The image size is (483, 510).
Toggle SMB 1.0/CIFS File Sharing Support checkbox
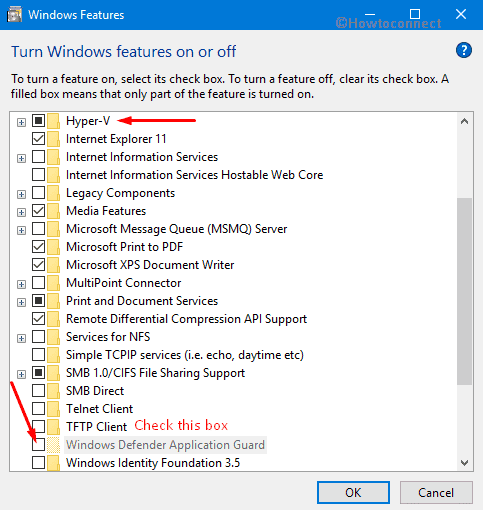pos(38,372)
